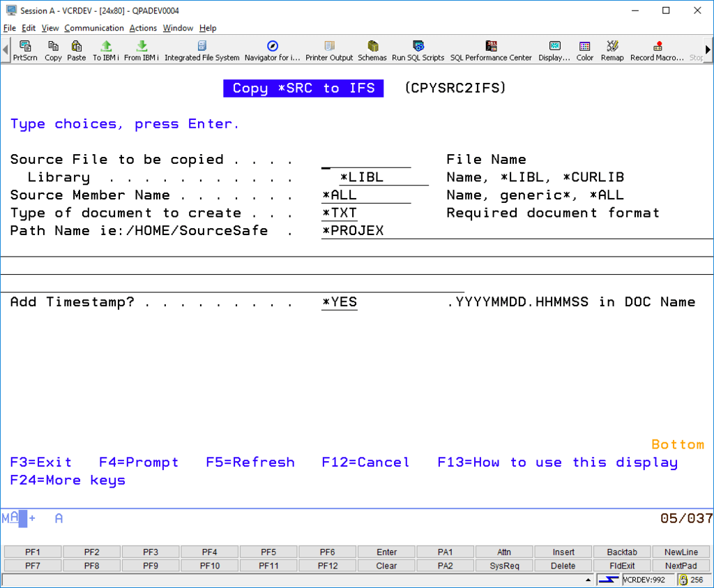714x588 pixels.
Task: Open the Actions menu
Action: tap(143, 28)
